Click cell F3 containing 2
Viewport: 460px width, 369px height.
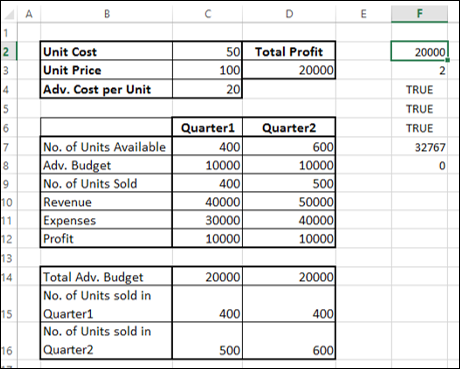coord(419,70)
